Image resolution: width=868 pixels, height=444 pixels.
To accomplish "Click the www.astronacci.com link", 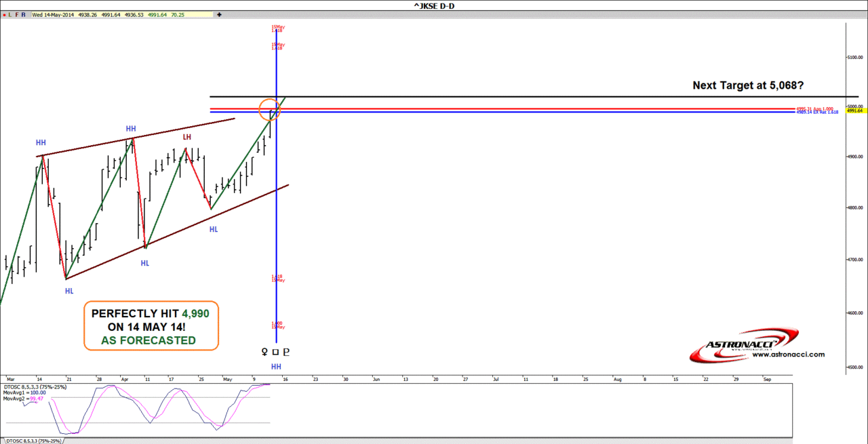I will (788, 355).
